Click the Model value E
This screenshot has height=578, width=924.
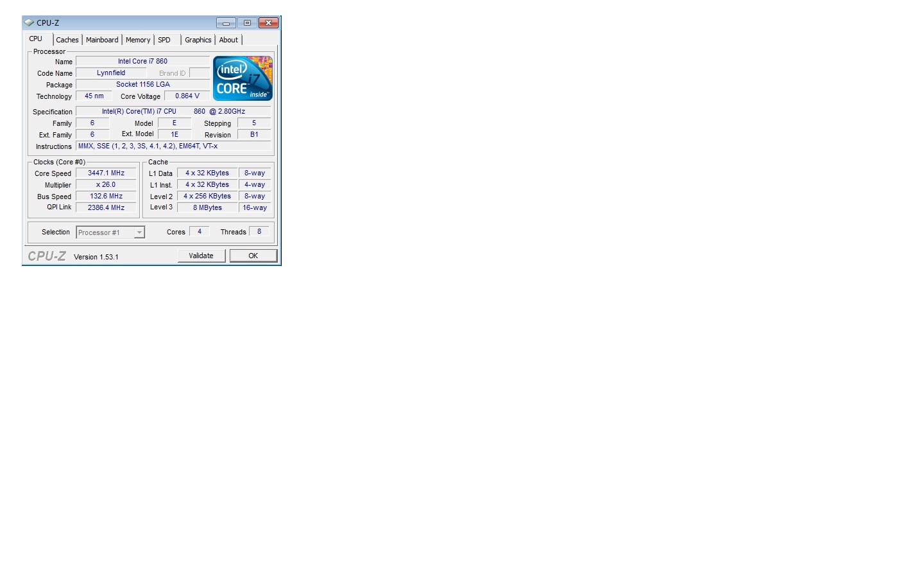[175, 123]
